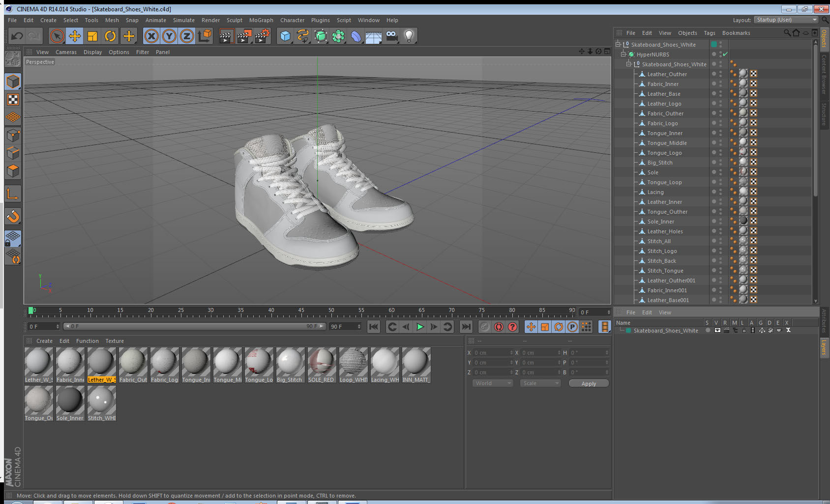Open the viewport Cameras menu

[x=66, y=52]
